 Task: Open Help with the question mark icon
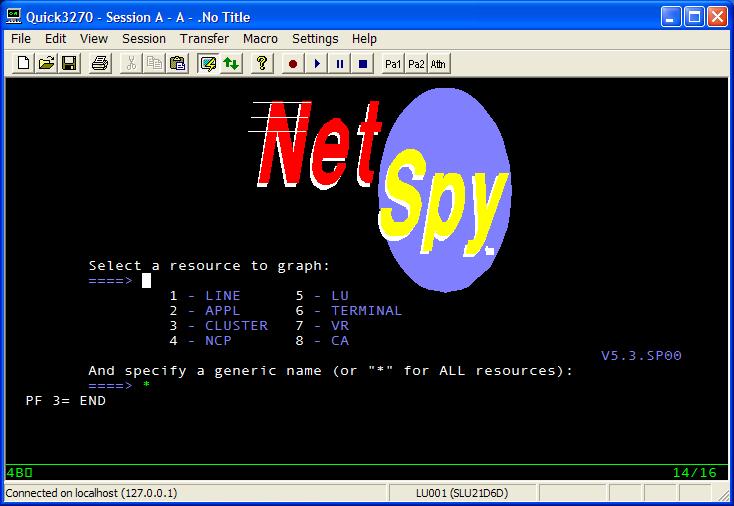coord(262,63)
